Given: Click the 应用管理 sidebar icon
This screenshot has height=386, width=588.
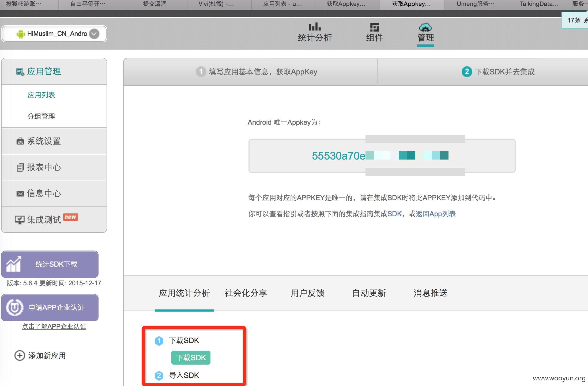Looking at the screenshot, I should click(x=20, y=72).
